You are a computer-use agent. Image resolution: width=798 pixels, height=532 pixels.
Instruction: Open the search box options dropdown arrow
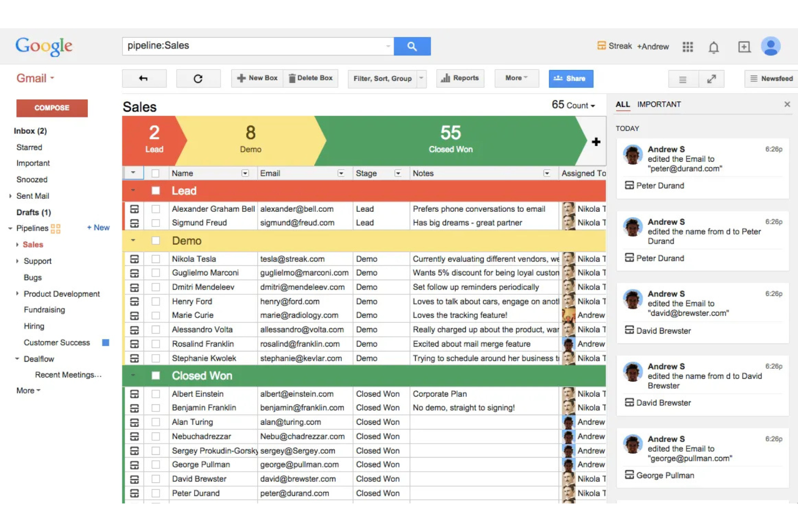pyautogui.click(x=388, y=46)
